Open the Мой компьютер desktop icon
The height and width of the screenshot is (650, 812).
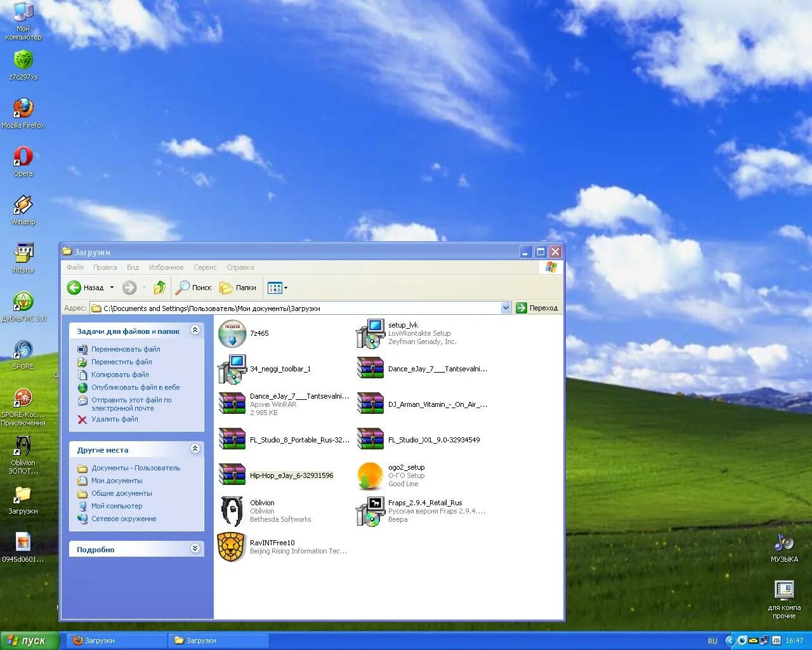pos(23,20)
